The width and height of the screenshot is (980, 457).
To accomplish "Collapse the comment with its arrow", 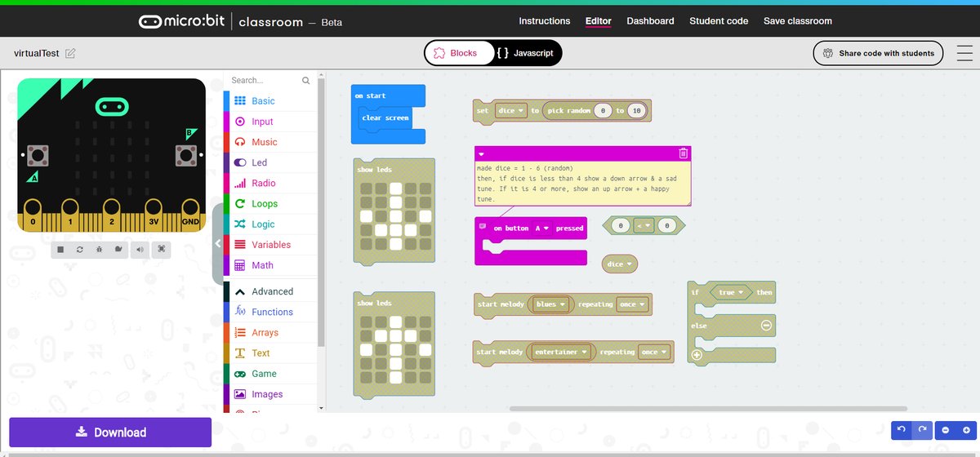I will pyautogui.click(x=482, y=153).
